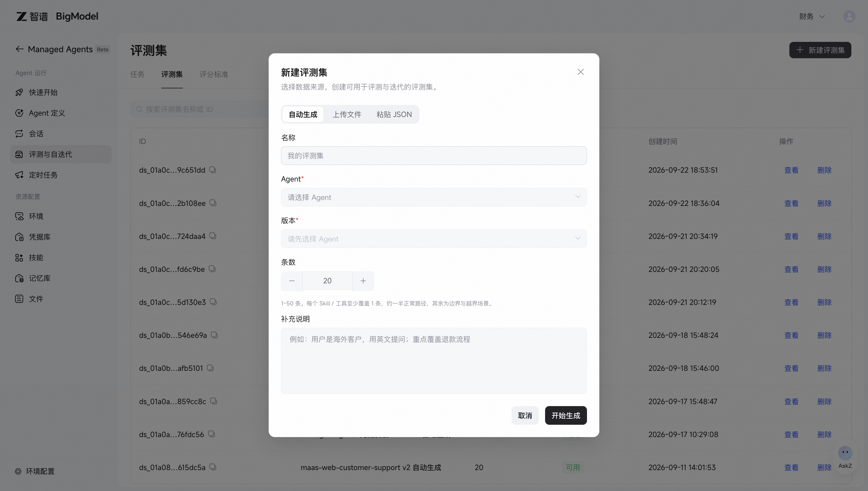The image size is (868, 491).
Task: Click 查看 for 2026-09-18 15:46:00 row
Action: [791, 368]
